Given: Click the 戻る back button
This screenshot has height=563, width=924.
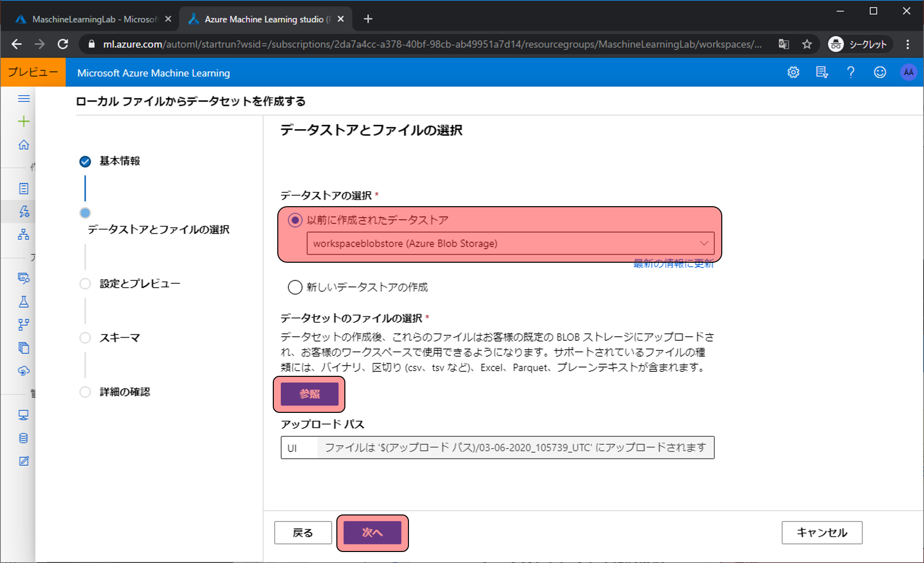Looking at the screenshot, I should [303, 533].
